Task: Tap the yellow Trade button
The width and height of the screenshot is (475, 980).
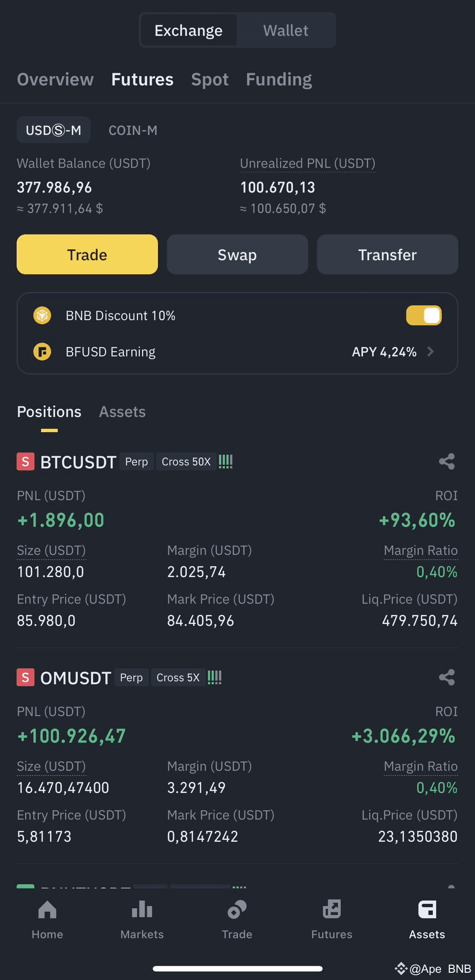Action: pyautogui.click(x=87, y=255)
